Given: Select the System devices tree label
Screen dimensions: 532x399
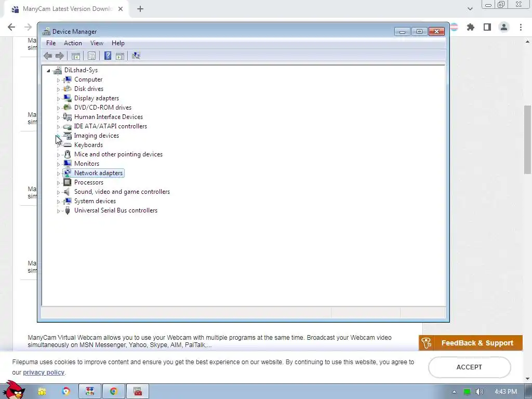Looking at the screenshot, I should [x=95, y=201].
